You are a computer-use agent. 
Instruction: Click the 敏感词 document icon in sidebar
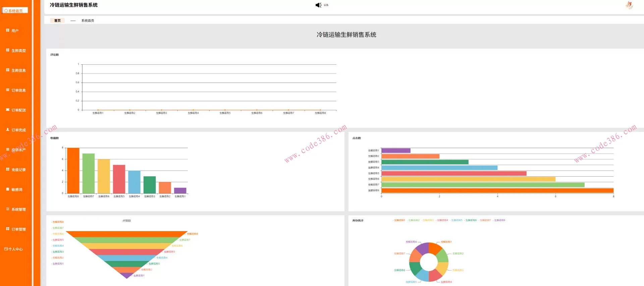pyautogui.click(x=8, y=189)
